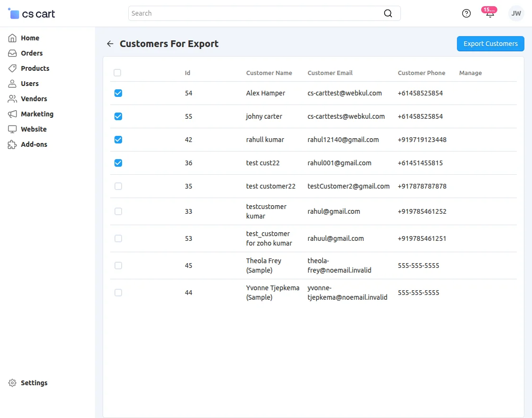Click the Customer Email column header
532x418 pixels.
click(x=330, y=73)
